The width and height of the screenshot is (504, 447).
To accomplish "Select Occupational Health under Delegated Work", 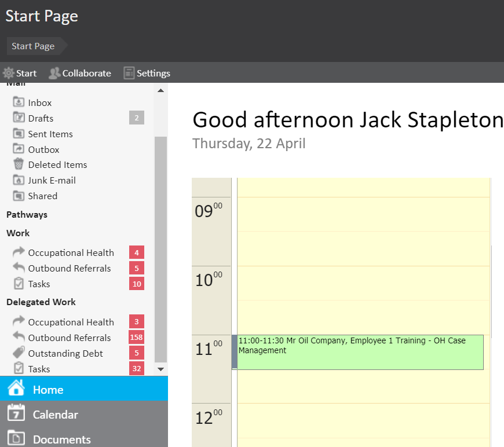I will pos(71,322).
